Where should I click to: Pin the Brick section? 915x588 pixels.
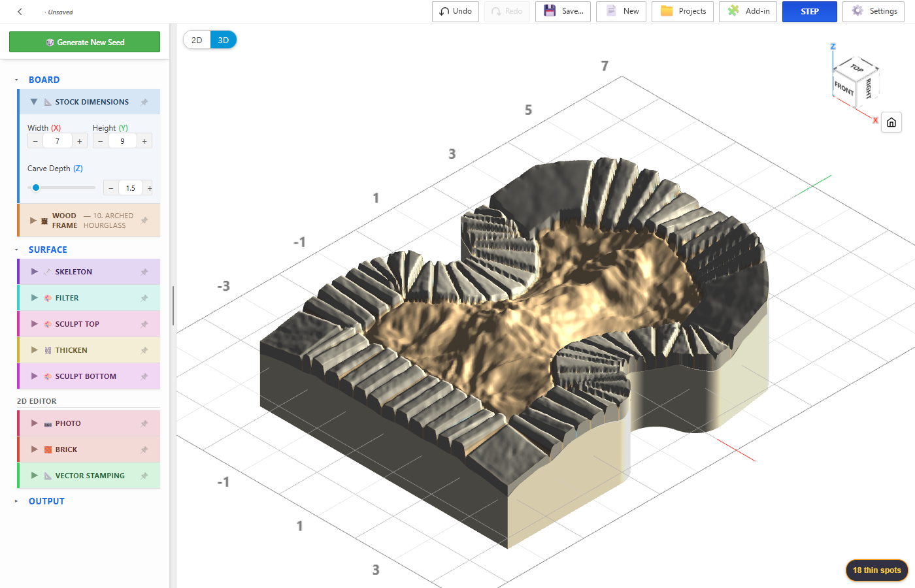(x=144, y=449)
